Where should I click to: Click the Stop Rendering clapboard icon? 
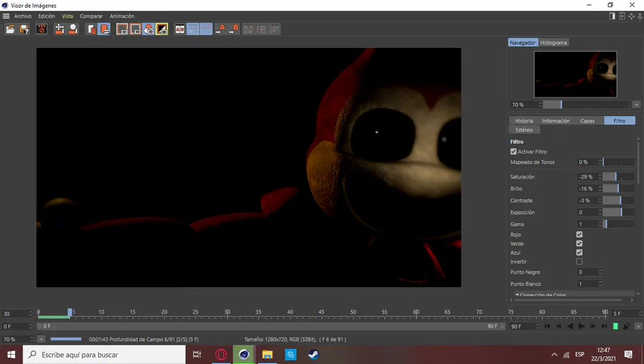click(x=42, y=29)
